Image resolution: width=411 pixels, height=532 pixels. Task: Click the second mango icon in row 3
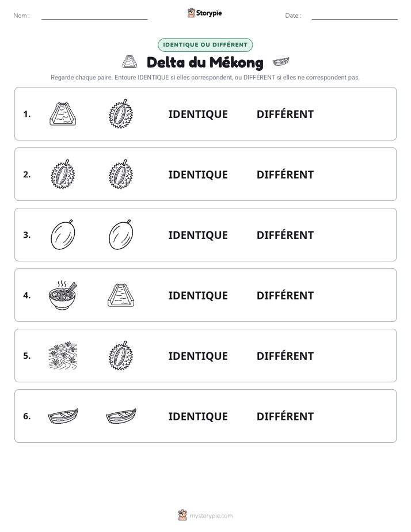coord(121,234)
